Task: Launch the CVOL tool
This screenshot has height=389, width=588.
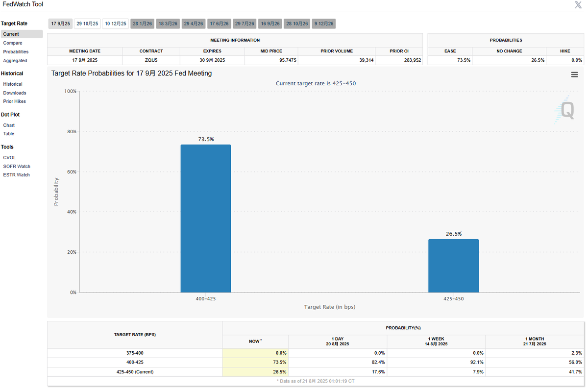Action: coord(9,158)
